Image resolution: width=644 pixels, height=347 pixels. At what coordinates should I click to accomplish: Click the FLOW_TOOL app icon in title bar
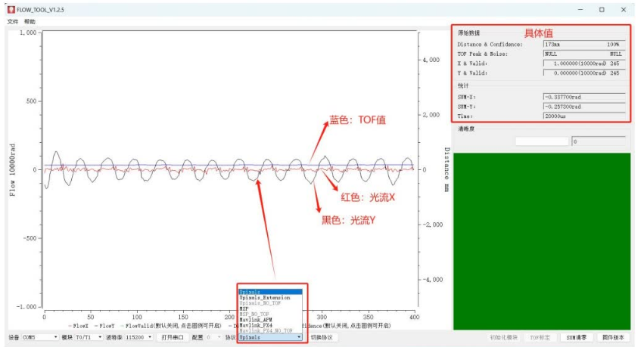11,9
